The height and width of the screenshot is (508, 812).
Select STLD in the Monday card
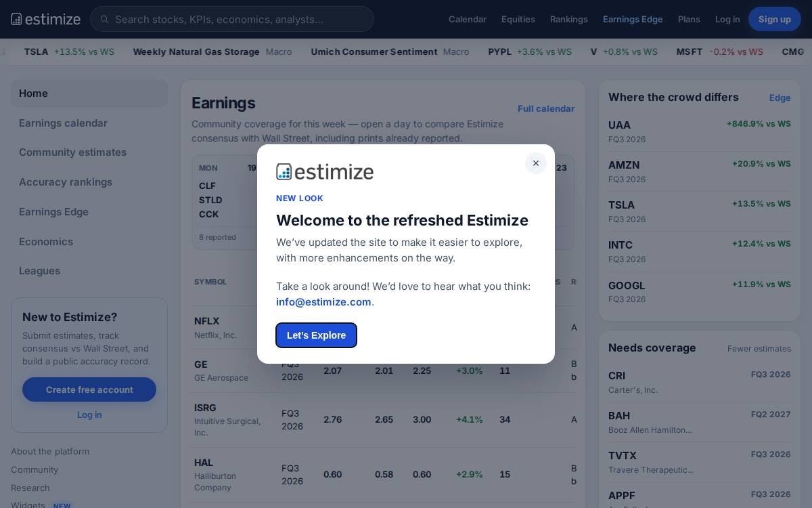click(210, 200)
